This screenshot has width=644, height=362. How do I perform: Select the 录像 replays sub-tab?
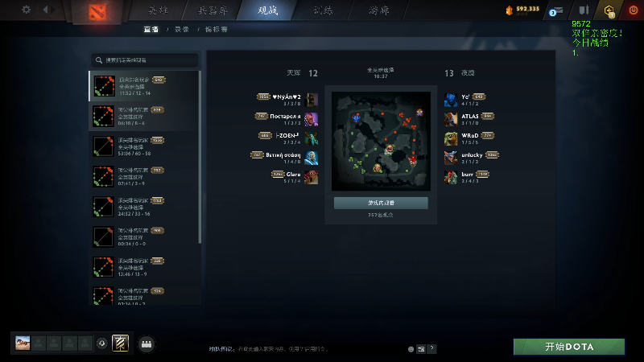[182, 30]
